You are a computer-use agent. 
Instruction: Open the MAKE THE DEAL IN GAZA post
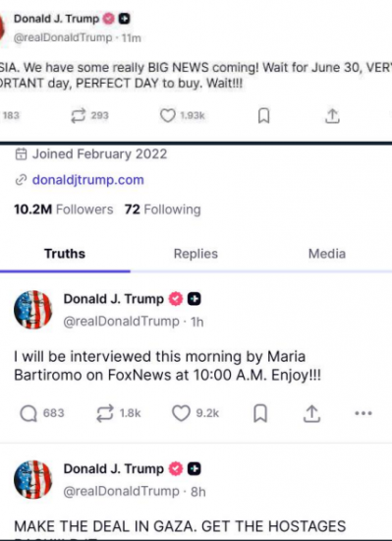[180, 526]
